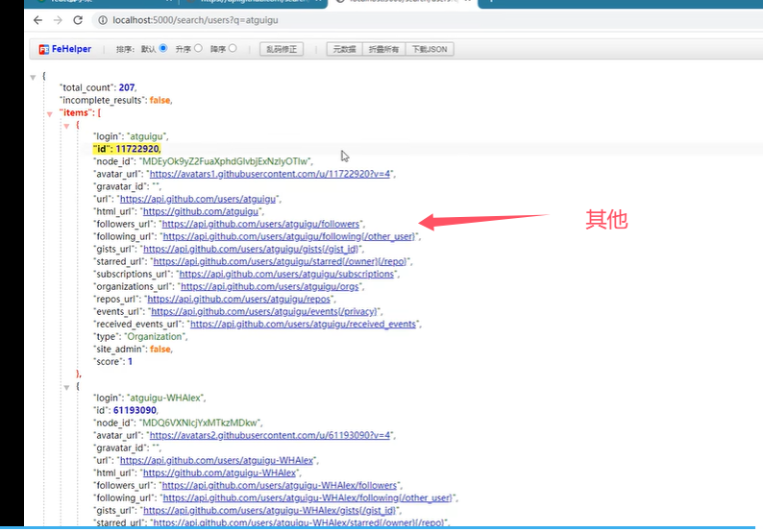Open the atguigu following_url link
Screen dimensions: 763x532
(289, 236)
